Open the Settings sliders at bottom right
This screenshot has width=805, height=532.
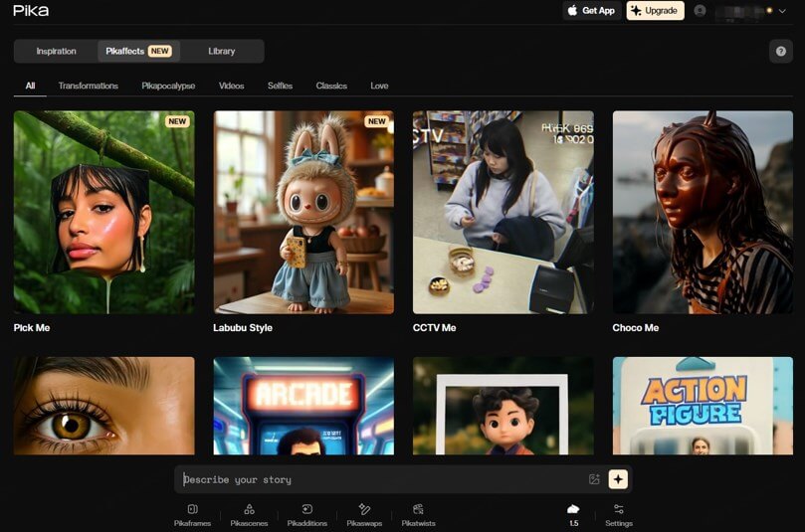618,514
